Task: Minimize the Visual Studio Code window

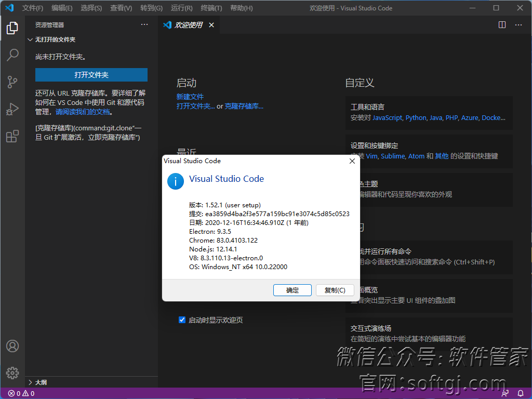Action: pos(472,8)
